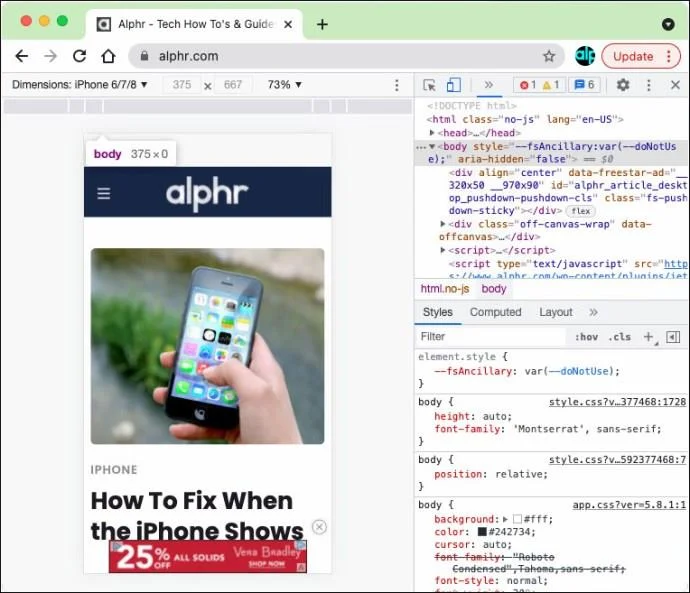This screenshot has height=593, width=690.
Task: Close the Alphr browser tab
Action: (288, 24)
